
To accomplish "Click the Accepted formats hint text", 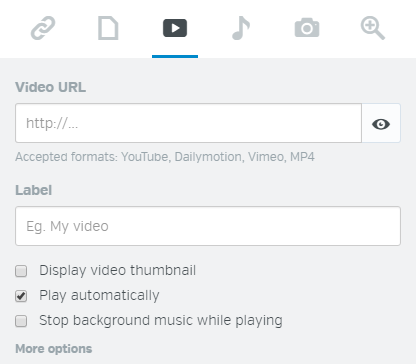I will (165, 157).
